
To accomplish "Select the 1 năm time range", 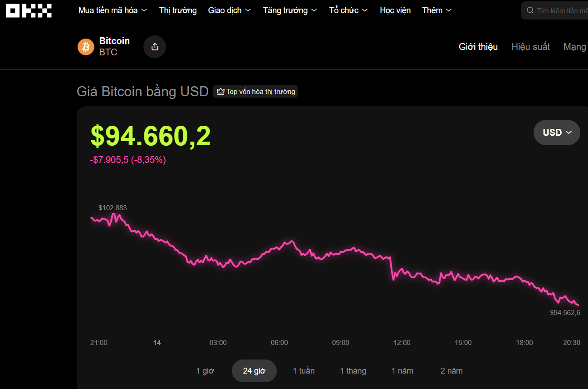I will coord(402,371).
